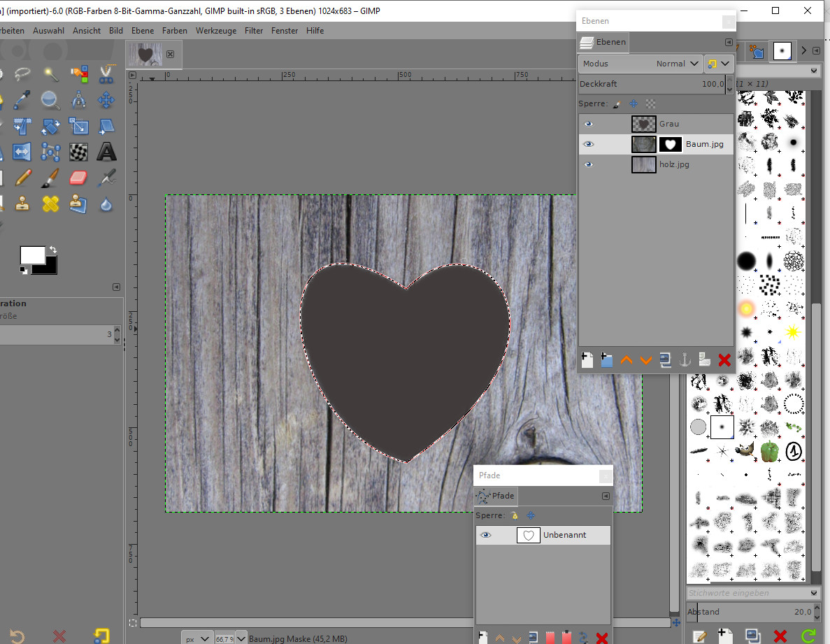This screenshot has width=830, height=644.
Task: Anchor floating layer with anchor icon
Action: [x=685, y=360]
